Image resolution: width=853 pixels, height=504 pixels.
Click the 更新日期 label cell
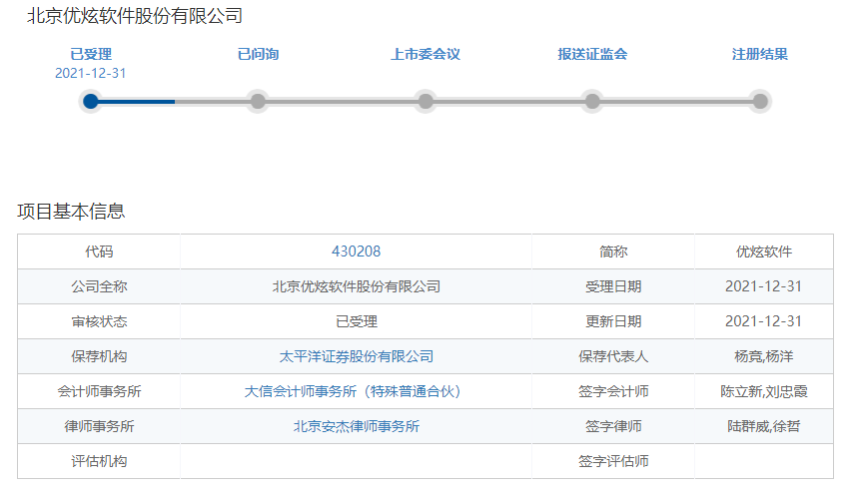[613, 321]
